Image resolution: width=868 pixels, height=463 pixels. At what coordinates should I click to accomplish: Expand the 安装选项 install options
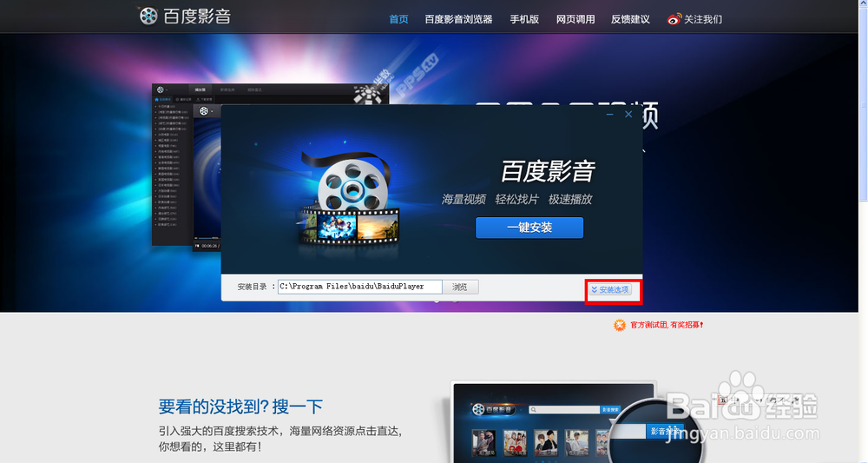pos(610,289)
